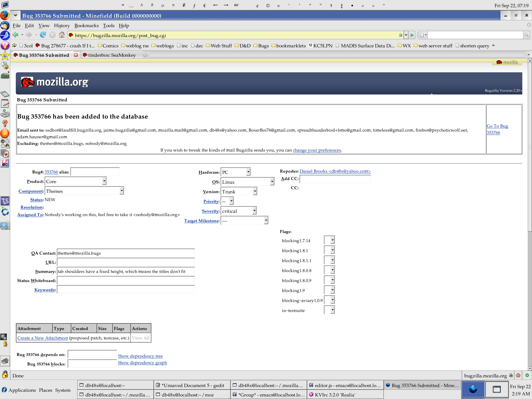This screenshot has width=532, height=399.
Task: Switch to the KVIrc 3.2.0 'Realia' window
Action: coord(345,395)
